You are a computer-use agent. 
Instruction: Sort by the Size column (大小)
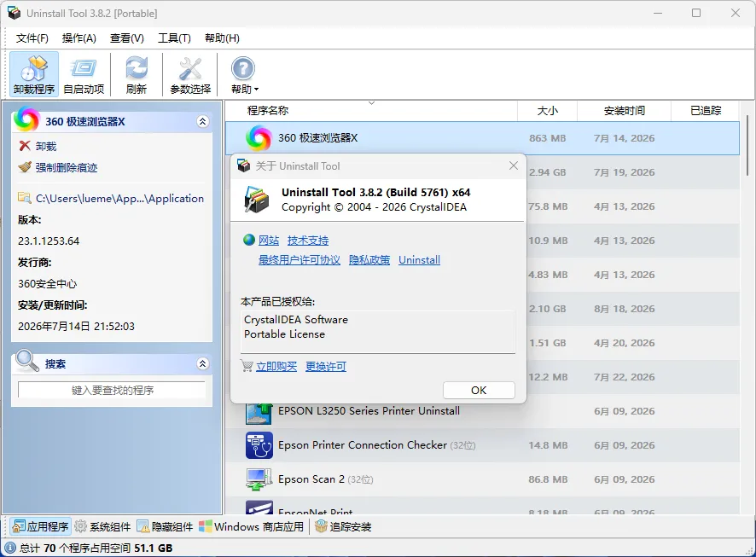[547, 111]
